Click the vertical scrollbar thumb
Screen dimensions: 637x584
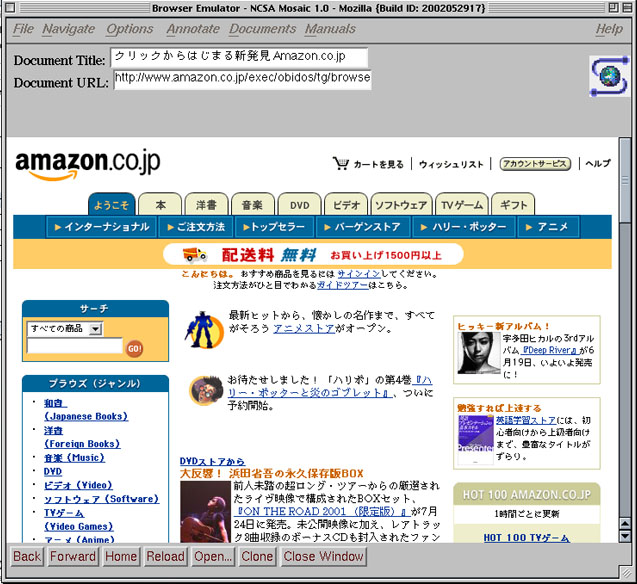click(x=626, y=180)
